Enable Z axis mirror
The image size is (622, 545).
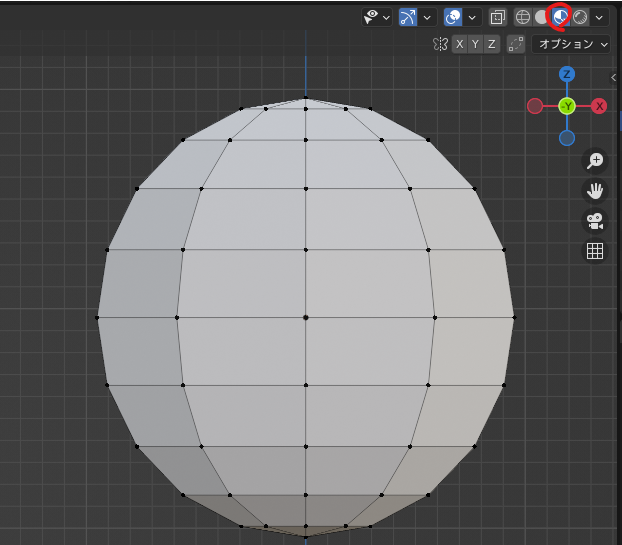click(491, 44)
